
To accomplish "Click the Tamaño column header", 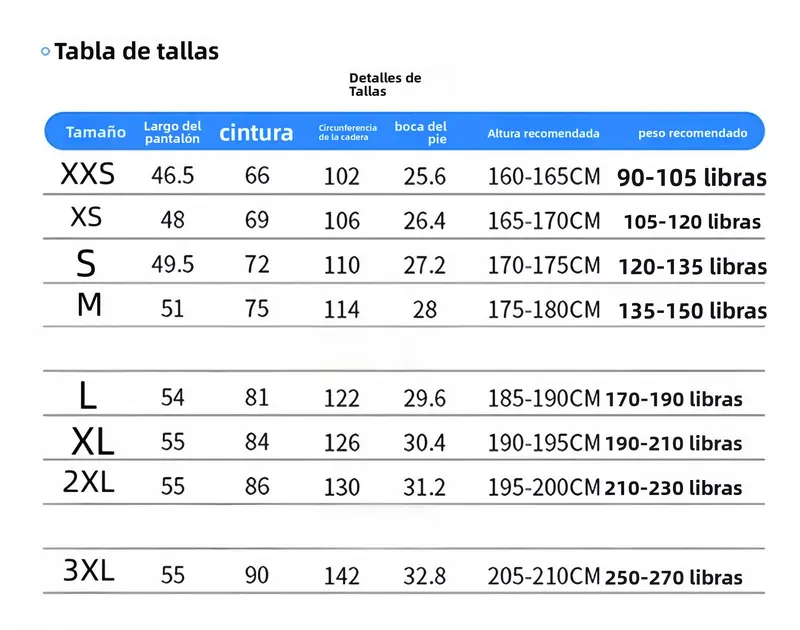I will [x=95, y=132].
